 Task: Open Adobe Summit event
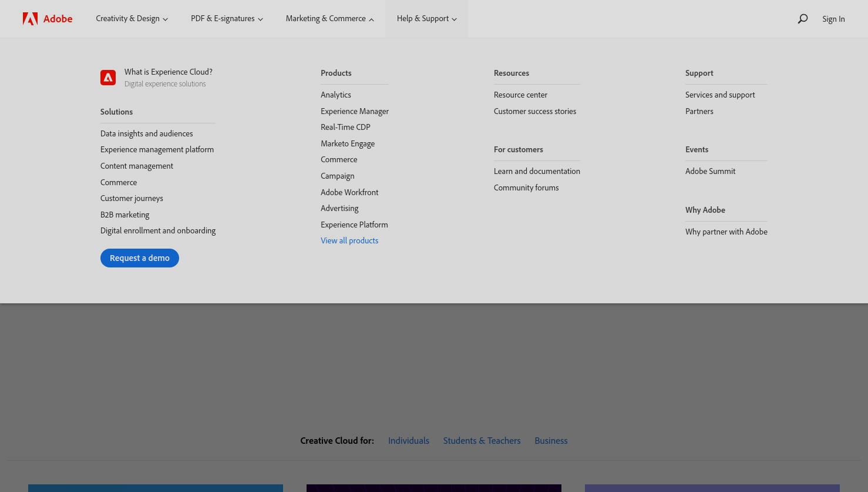(710, 171)
